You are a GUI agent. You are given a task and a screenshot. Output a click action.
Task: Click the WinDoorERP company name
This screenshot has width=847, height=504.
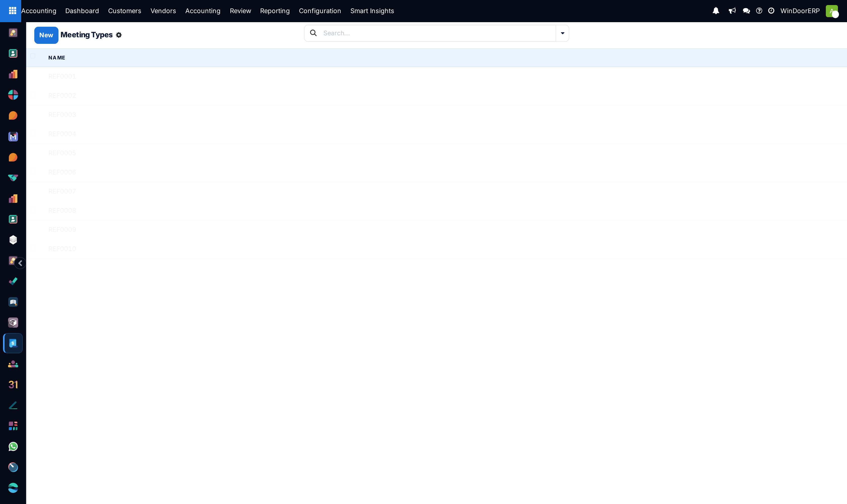800,11
